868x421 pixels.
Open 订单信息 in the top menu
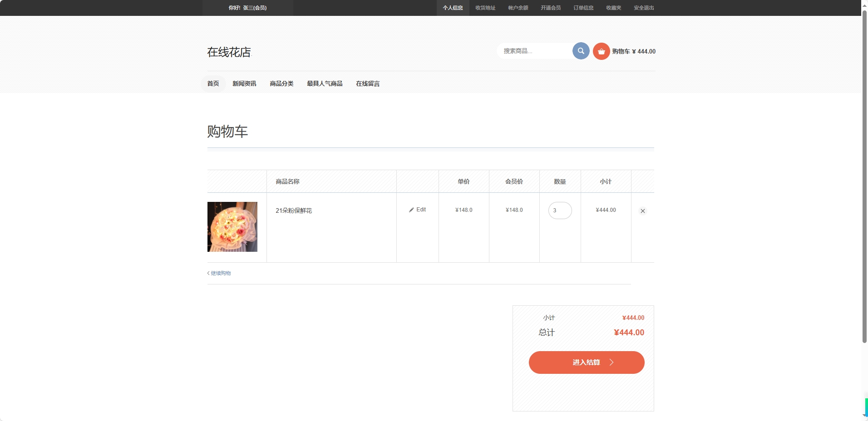[582, 7]
